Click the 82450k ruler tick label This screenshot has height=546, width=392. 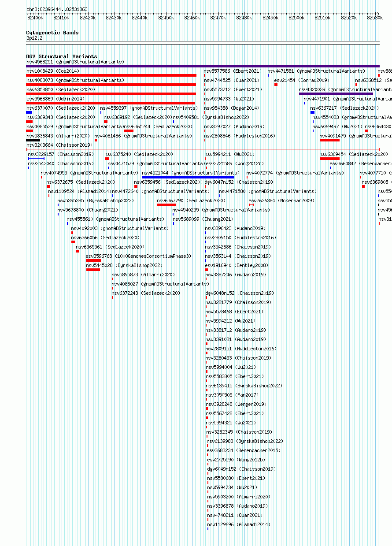(x=166, y=18)
